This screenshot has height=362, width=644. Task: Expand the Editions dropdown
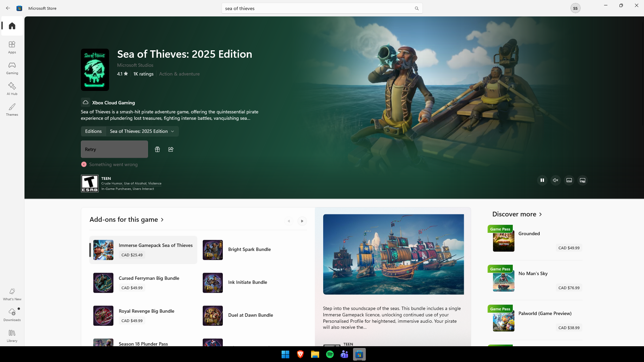click(142, 131)
